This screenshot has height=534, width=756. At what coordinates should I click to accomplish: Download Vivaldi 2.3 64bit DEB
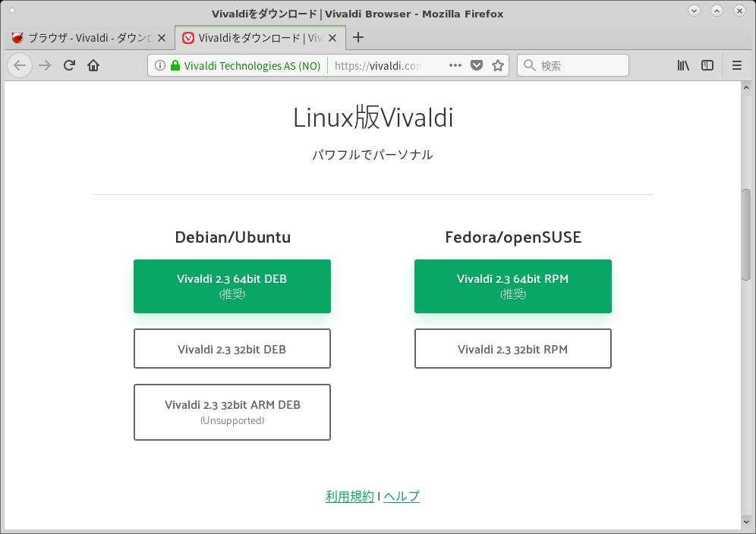[x=232, y=286]
